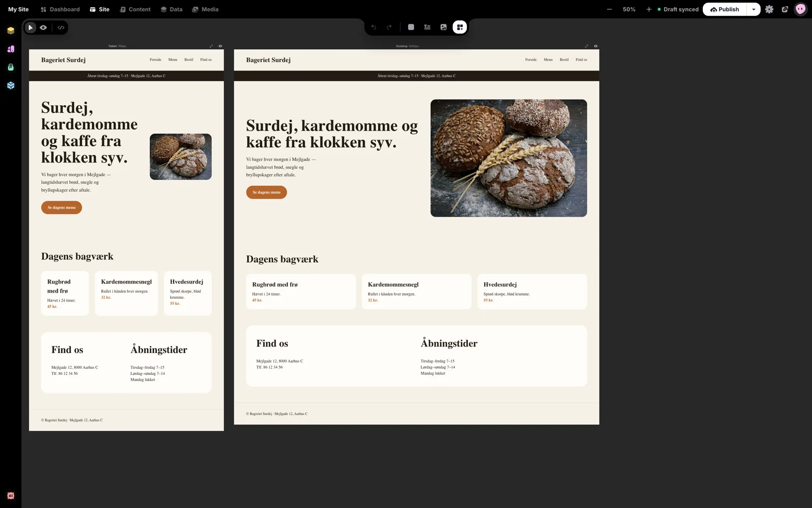The image size is (812, 508).
Task: Zoom out with the minus button
Action: coord(610,9)
